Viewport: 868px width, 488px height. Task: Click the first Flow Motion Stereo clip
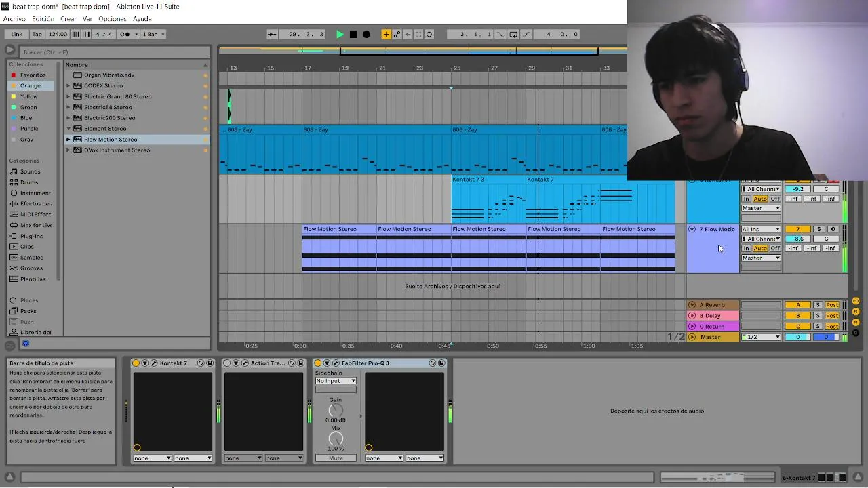click(339, 248)
